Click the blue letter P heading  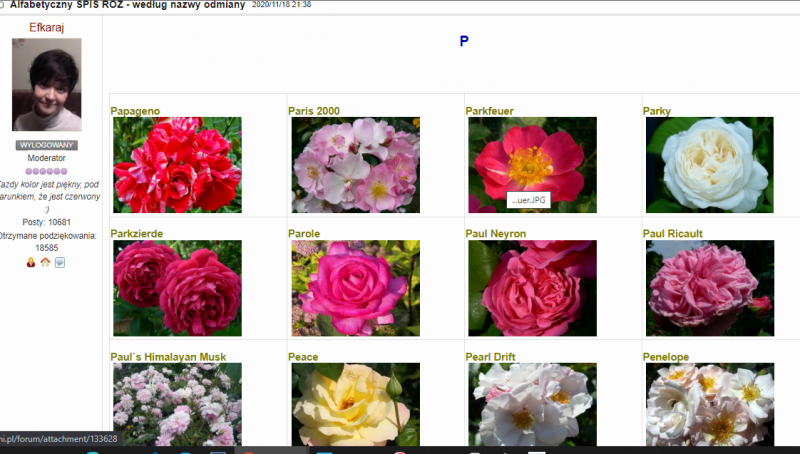point(464,41)
